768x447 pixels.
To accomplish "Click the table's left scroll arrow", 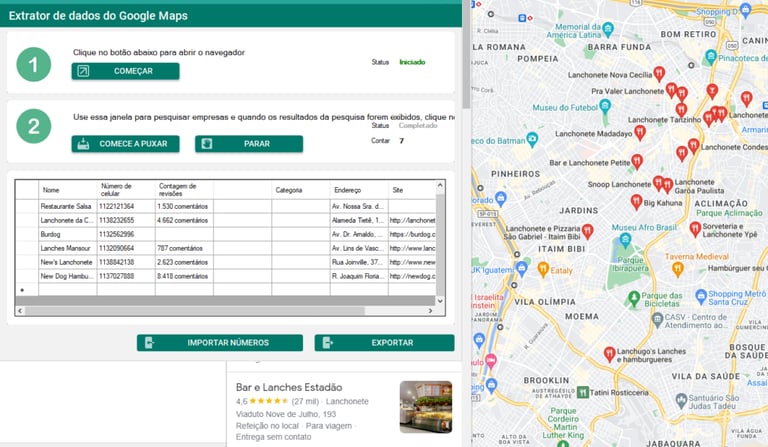I will (x=20, y=311).
